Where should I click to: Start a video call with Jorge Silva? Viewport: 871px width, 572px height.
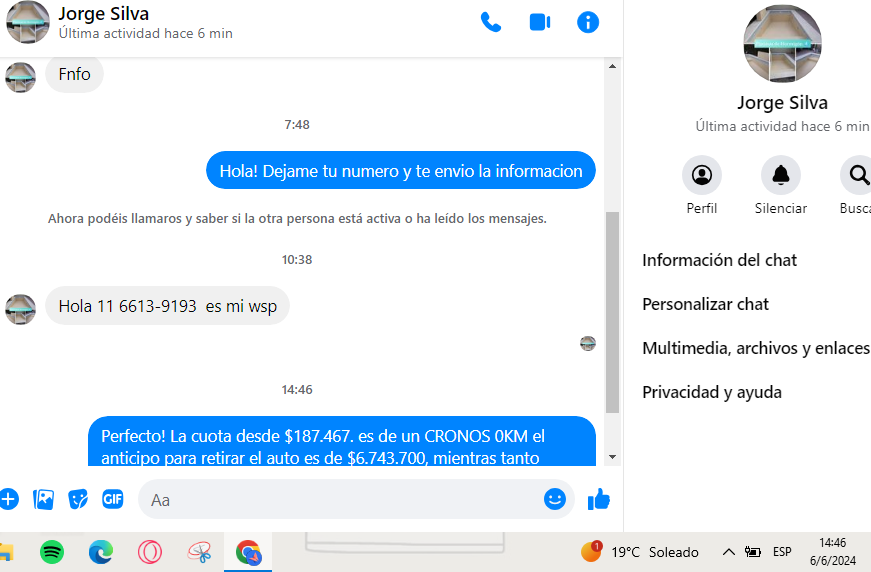pos(539,22)
